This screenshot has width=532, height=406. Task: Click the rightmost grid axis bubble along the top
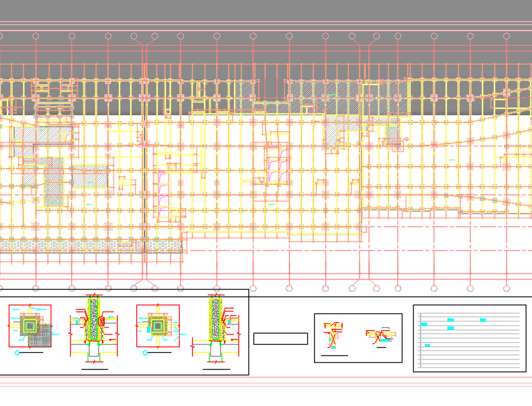click(506, 36)
